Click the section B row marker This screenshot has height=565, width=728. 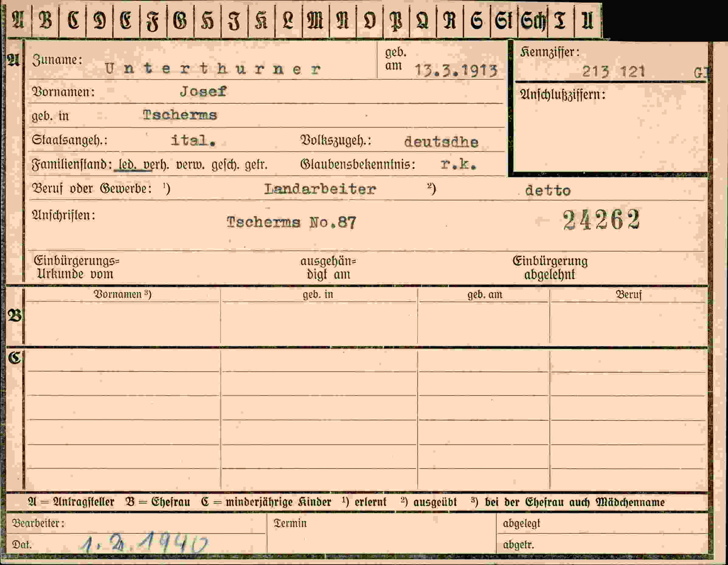pyautogui.click(x=14, y=315)
